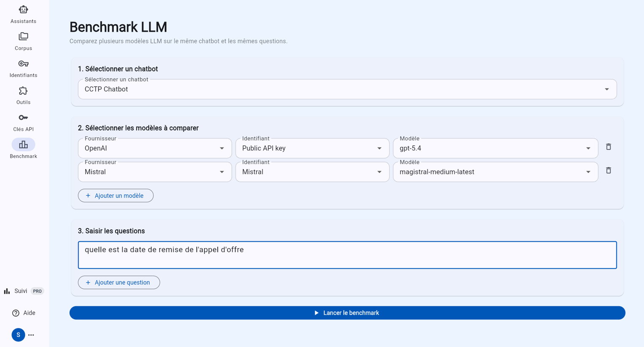
Task: Open the user avatar S
Action: click(18, 335)
